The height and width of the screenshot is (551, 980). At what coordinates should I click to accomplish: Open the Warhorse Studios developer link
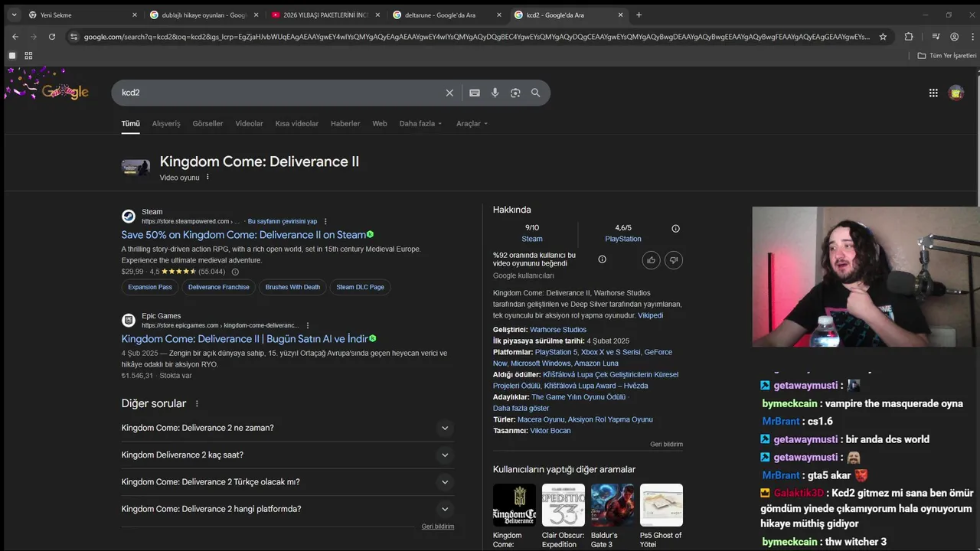coord(558,330)
